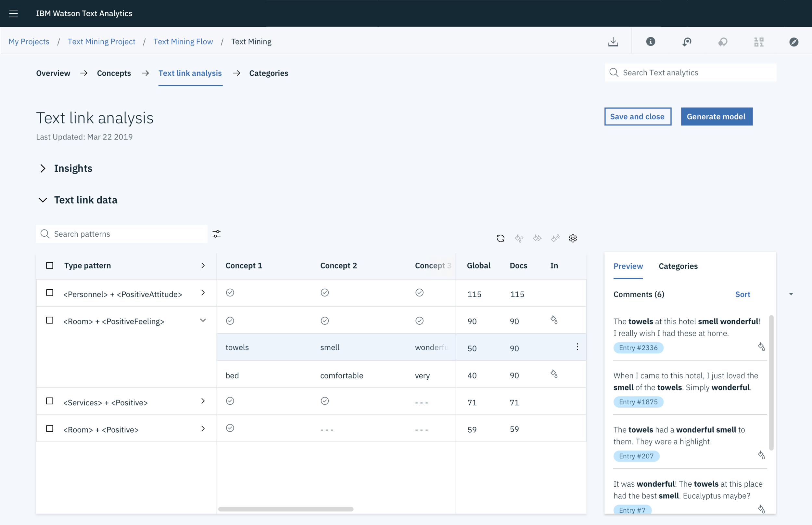Open table settings gear icon
The height and width of the screenshot is (525, 812).
573,238
